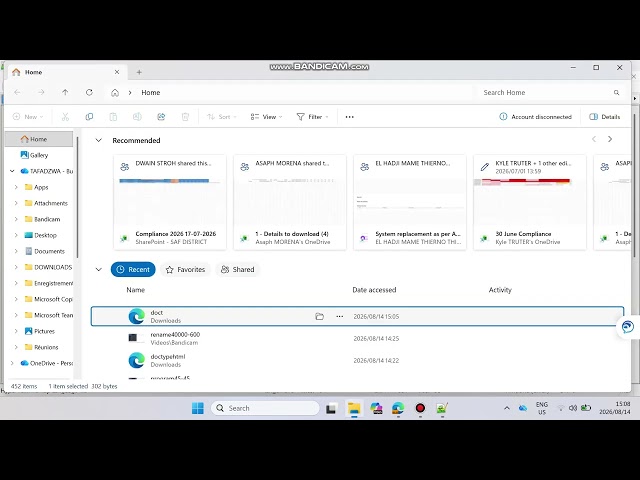Open Microsoft Edge from the taskbar
This screenshot has height=480, width=640.
(398, 408)
